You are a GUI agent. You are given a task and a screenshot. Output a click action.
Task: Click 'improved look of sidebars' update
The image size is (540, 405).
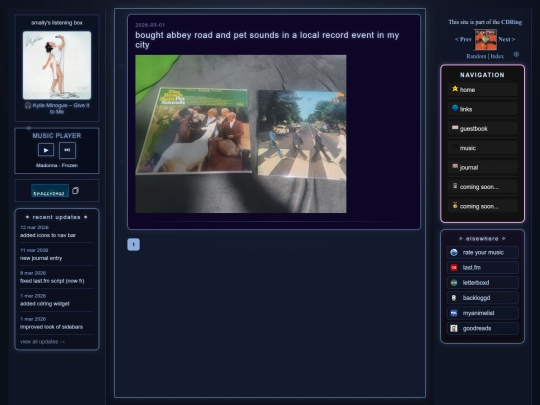51,327
